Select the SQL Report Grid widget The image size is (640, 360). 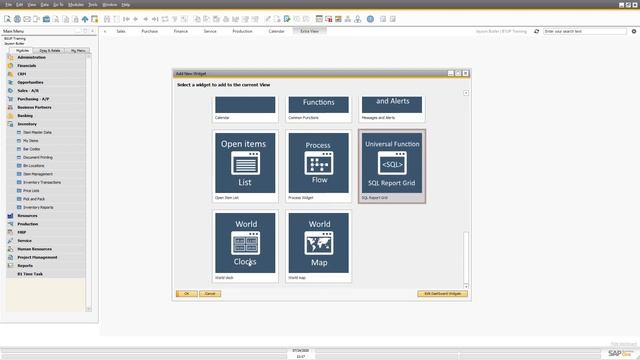pos(392,166)
